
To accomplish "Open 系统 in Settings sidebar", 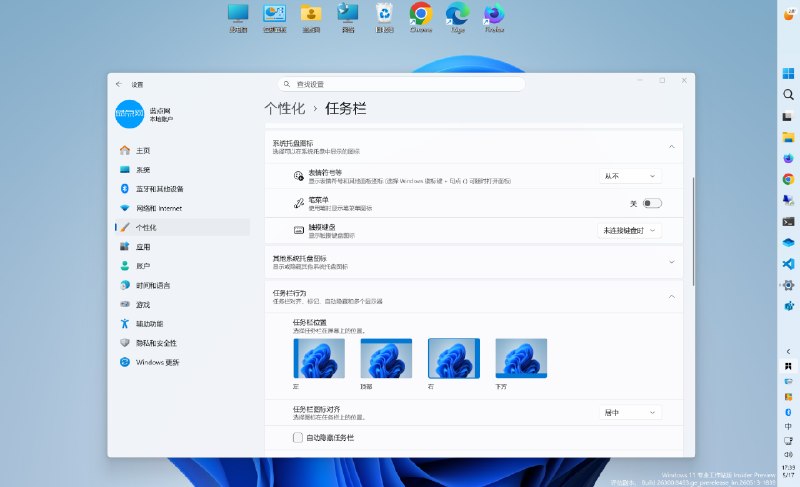I will point(183,170).
